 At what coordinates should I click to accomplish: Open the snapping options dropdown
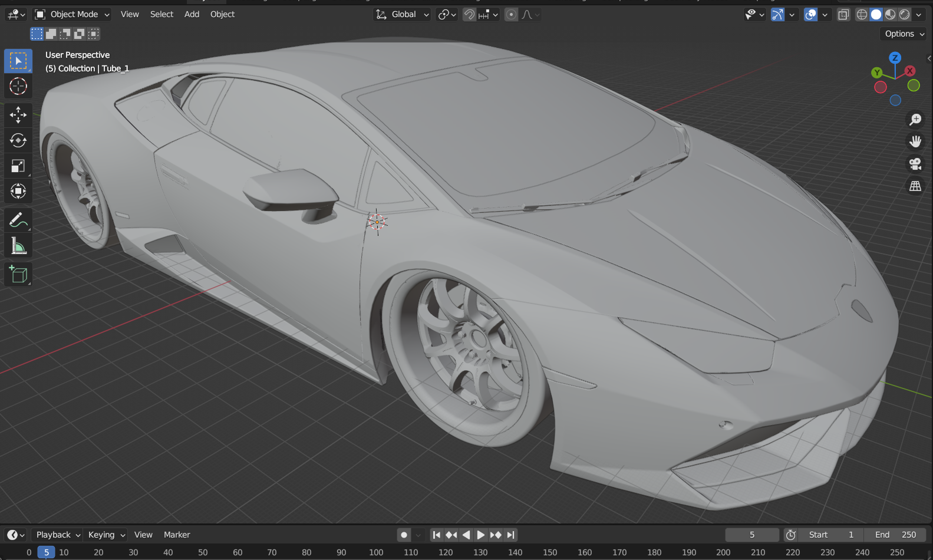[x=488, y=14]
